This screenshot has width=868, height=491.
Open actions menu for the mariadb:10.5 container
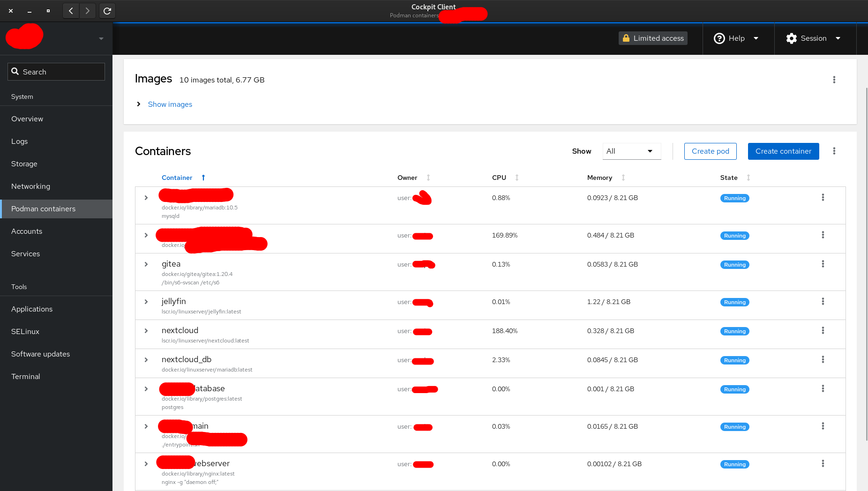tap(823, 197)
